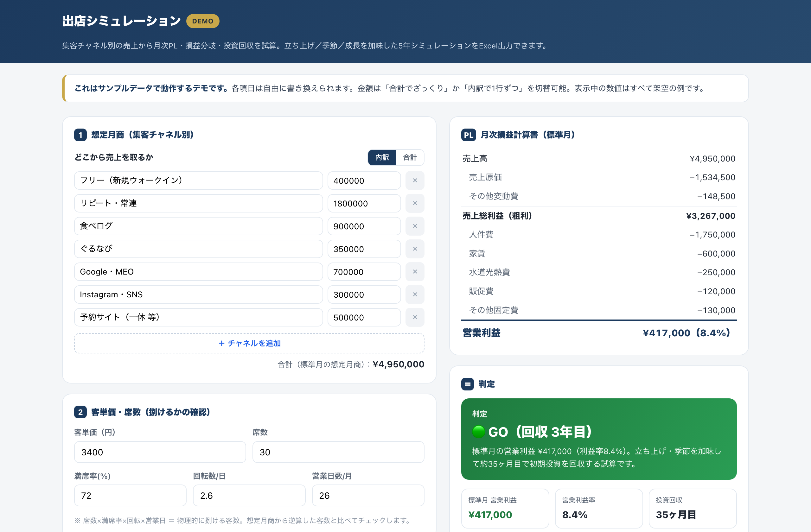Switch to 内訳 breakdown mode
The height and width of the screenshot is (532, 811).
382,157
